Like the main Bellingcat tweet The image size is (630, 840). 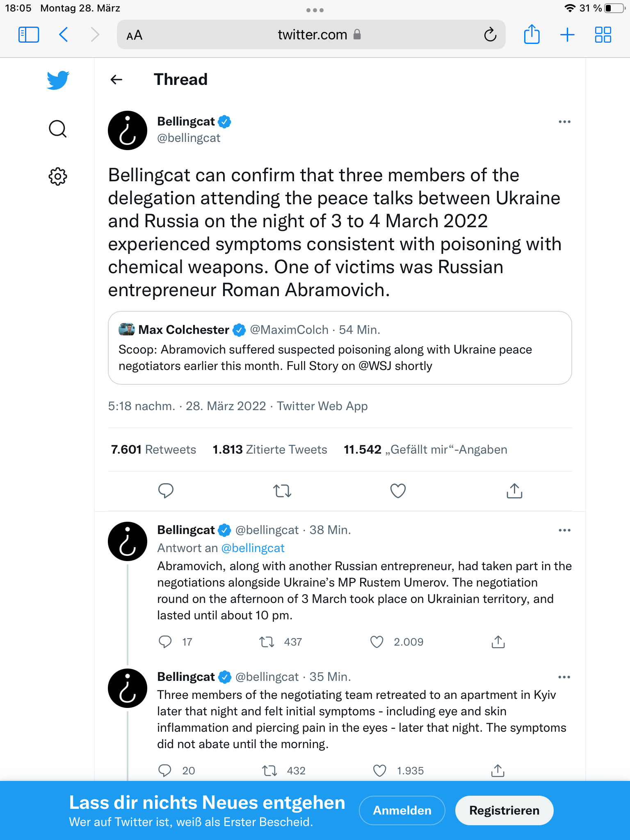coord(398,491)
